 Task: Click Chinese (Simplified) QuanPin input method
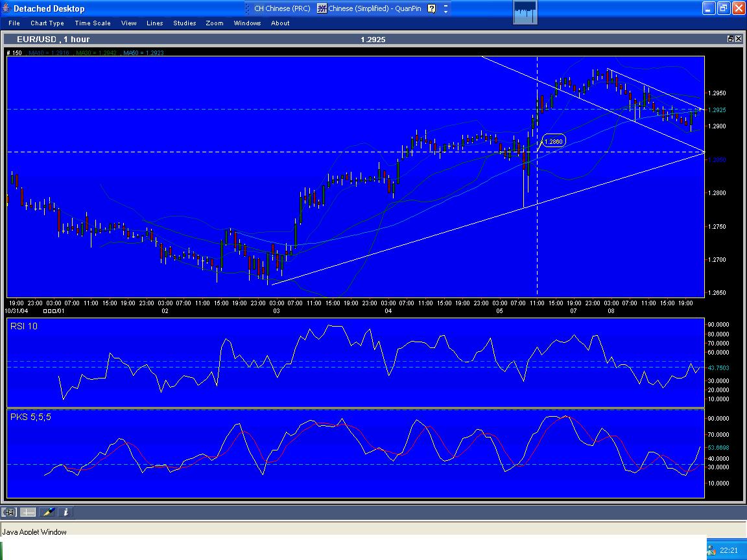(x=370, y=8)
